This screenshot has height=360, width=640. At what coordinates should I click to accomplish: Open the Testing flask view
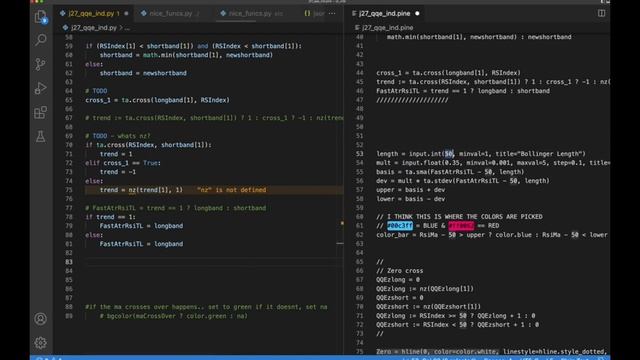[40, 136]
